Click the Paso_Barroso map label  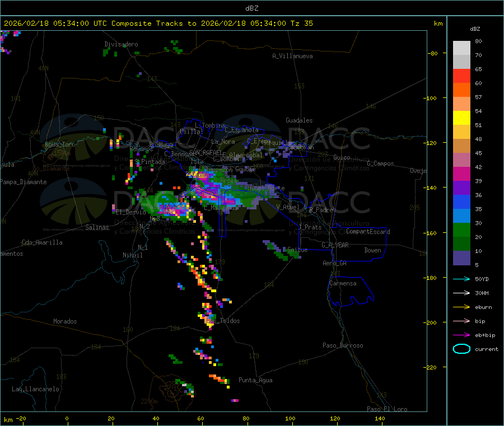click(x=343, y=345)
